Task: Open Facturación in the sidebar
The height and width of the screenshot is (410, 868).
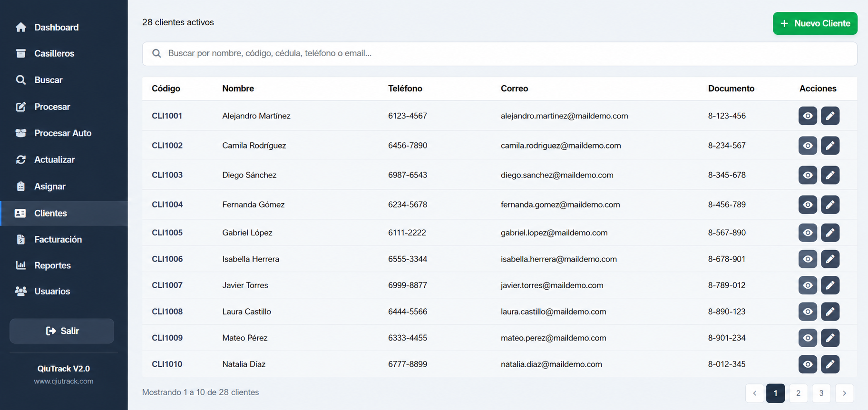Action: pyautogui.click(x=64, y=239)
